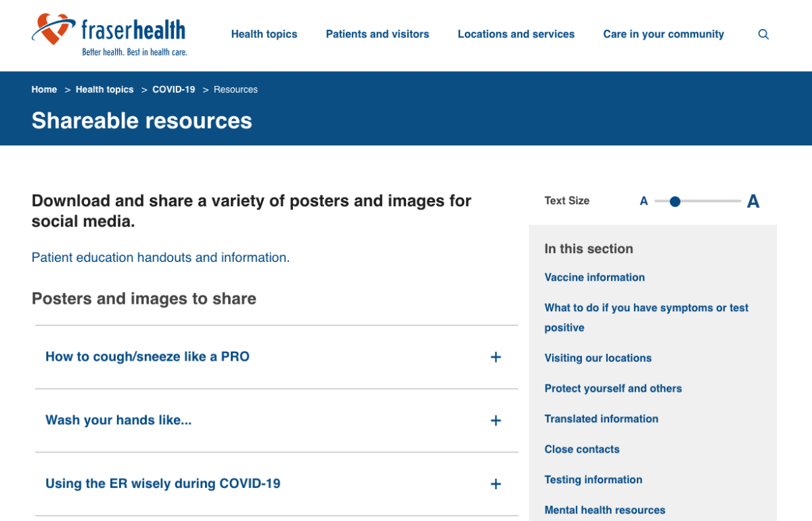Adjust the Text Size slider handle
Viewport: 812px width, 521px height.
click(x=675, y=201)
